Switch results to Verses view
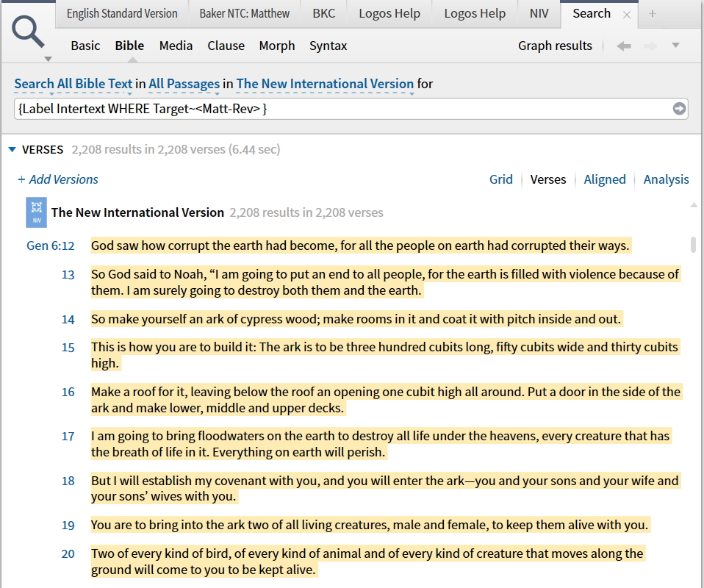 (x=547, y=179)
